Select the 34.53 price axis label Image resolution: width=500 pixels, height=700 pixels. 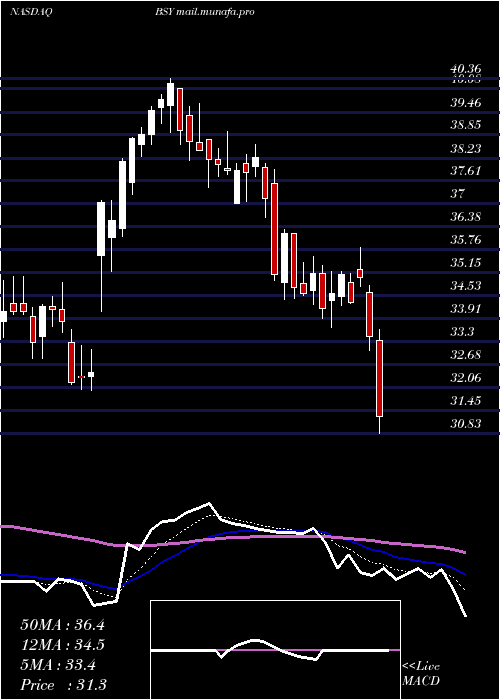(x=466, y=286)
